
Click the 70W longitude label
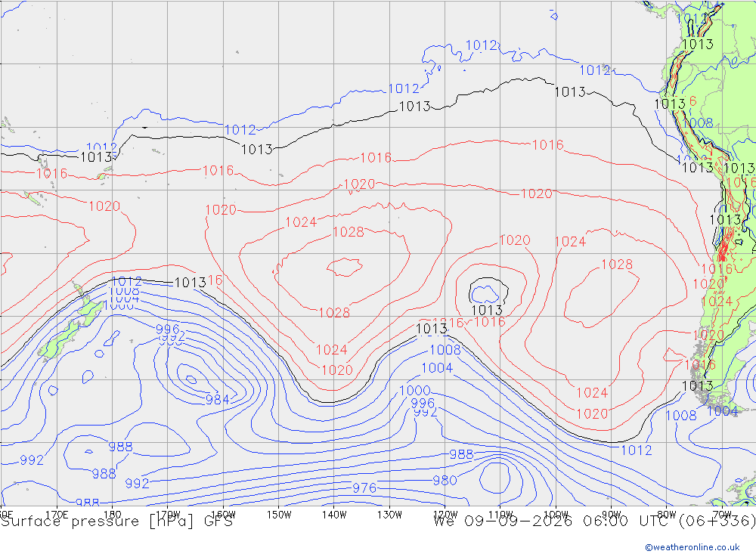(722, 515)
